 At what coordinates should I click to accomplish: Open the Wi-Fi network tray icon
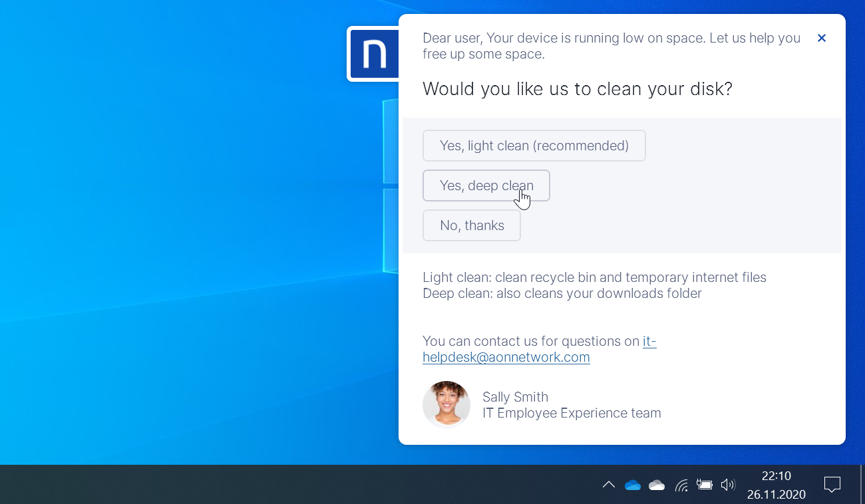(681, 485)
